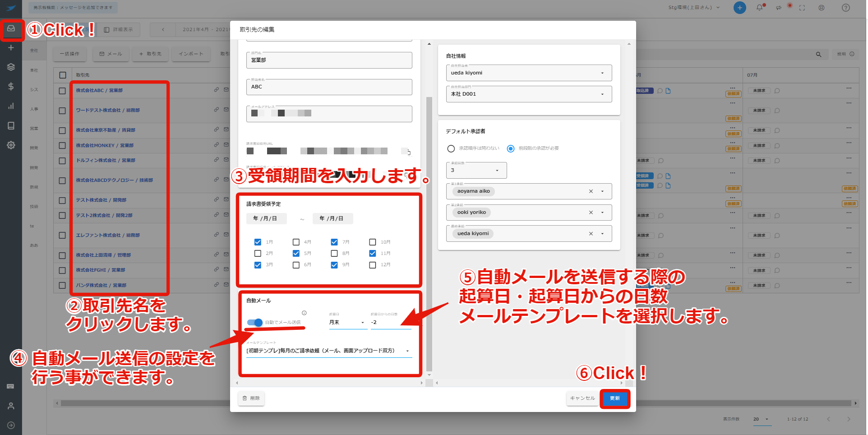Uncheck the 11月 checkbox
Image resolution: width=868 pixels, height=435 pixels.
(x=373, y=254)
